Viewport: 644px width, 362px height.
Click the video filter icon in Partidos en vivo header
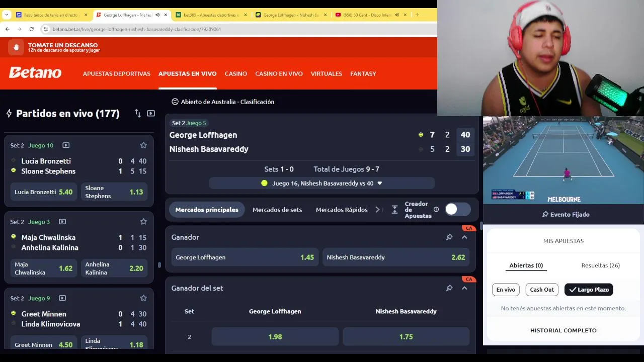click(x=151, y=114)
